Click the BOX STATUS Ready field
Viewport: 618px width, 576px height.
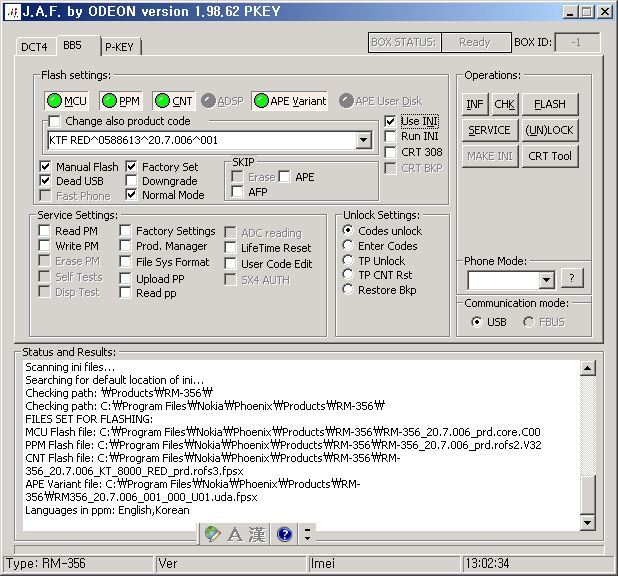(476, 42)
